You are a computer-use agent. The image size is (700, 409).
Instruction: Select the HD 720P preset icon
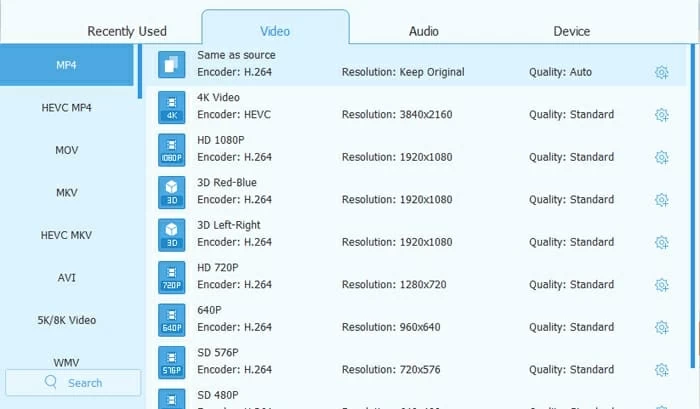[x=173, y=277]
